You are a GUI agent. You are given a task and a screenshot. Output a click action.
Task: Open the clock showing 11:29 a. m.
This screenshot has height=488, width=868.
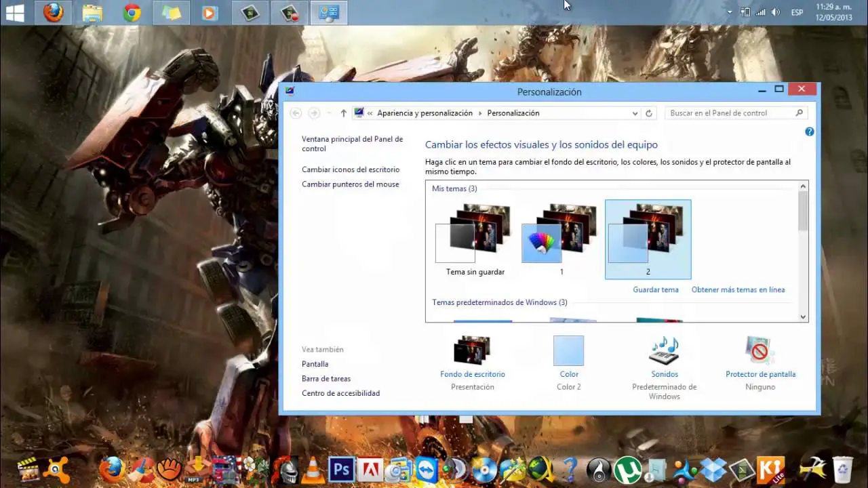pos(833,12)
